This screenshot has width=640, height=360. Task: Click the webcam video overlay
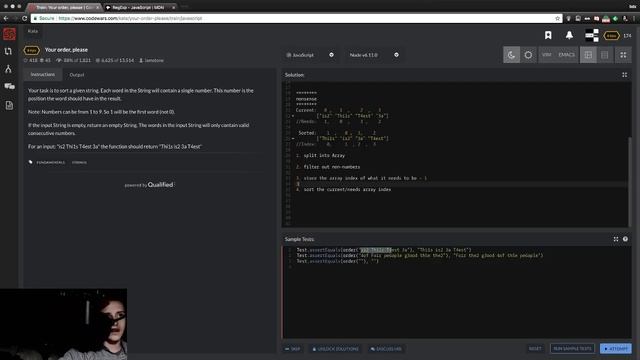64,324
